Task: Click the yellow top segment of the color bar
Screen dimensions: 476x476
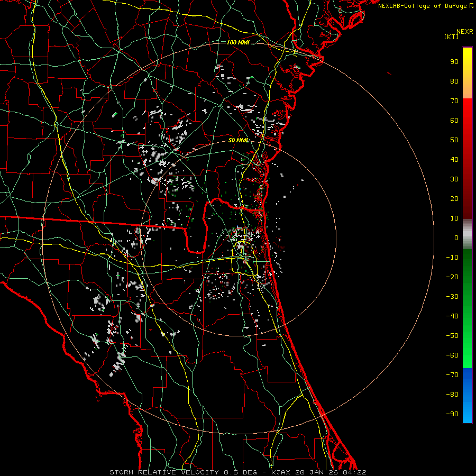Action: click(x=467, y=73)
